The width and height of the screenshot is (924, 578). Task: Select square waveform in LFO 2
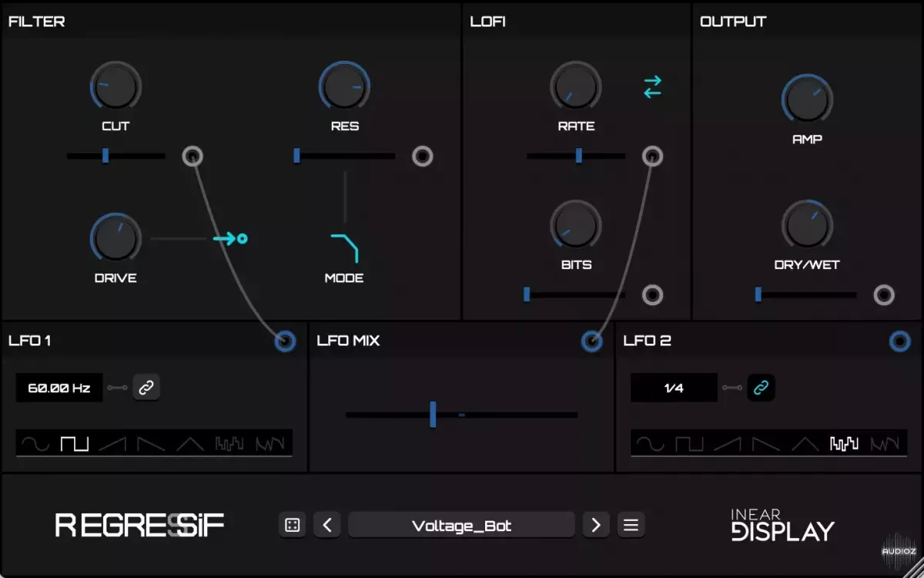pyautogui.click(x=689, y=443)
